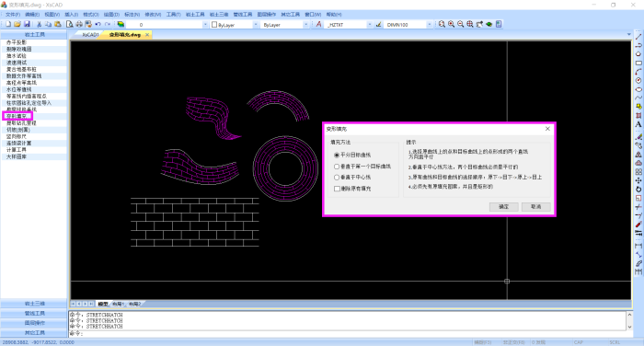Click the Zoom window magnifier icon
This screenshot has width=644, height=346.
[442, 25]
